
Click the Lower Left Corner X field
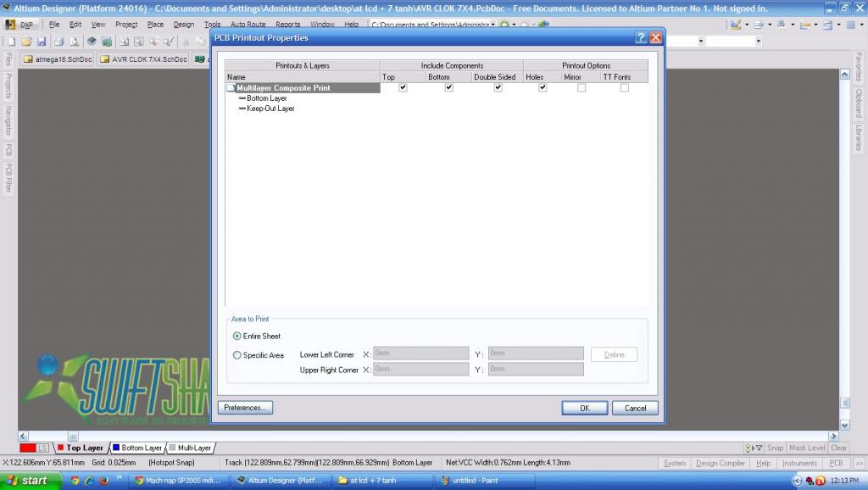[420, 354]
